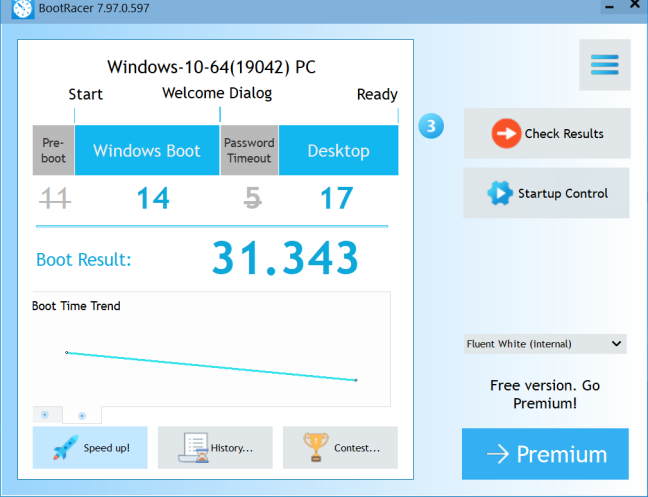The height and width of the screenshot is (497, 648).
Task: Click the Boot Time Trend chart
Action: pyautogui.click(x=211, y=349)
